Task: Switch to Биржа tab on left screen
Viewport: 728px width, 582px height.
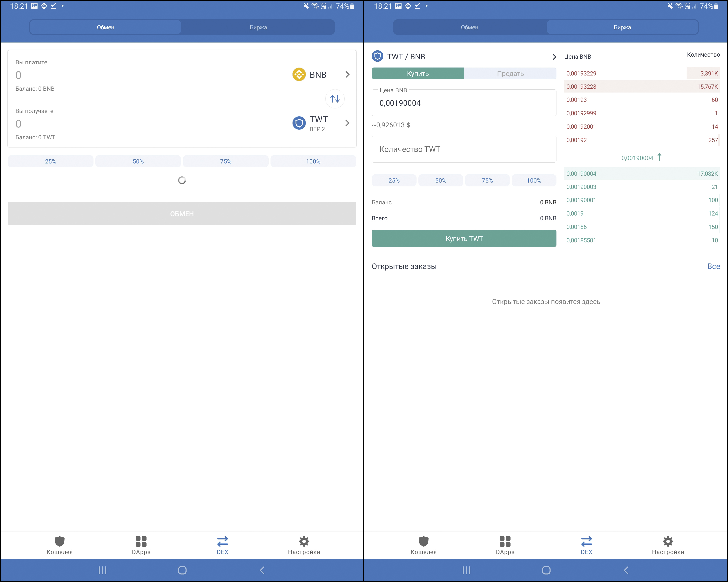Action: tap(258, 27)
